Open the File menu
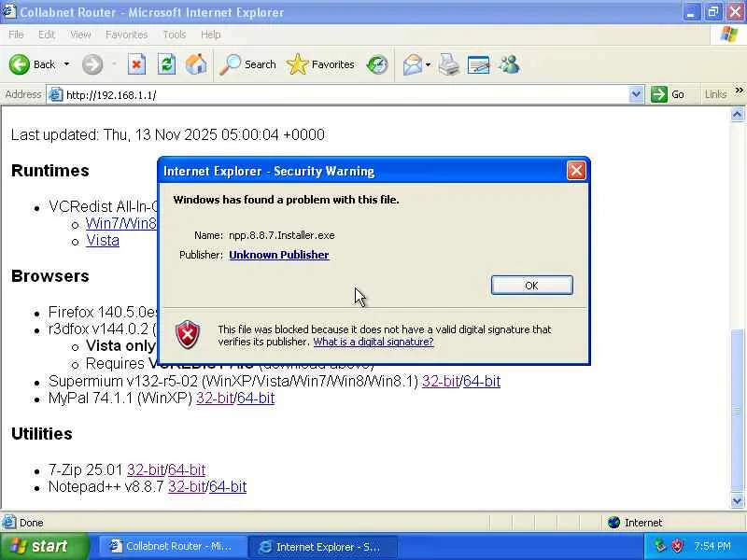Image resolution: width=747 pixels, height=560 pixels. point(16,35)
